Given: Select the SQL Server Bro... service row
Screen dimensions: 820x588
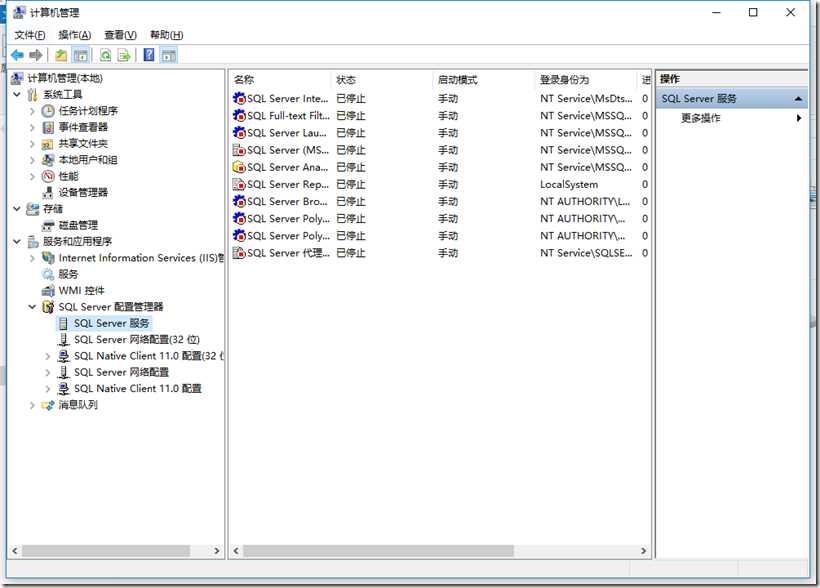Looking at the screenshot, I should point(439,201).
